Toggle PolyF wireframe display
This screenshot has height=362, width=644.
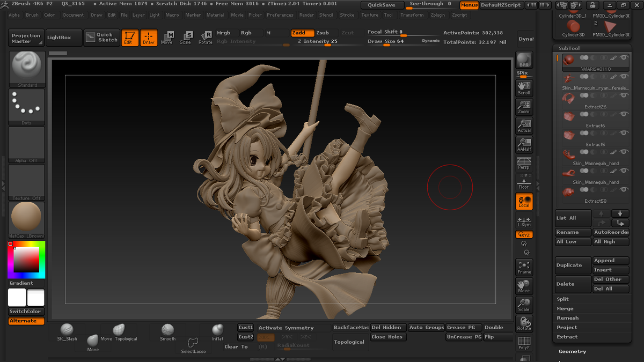point(524,343)
